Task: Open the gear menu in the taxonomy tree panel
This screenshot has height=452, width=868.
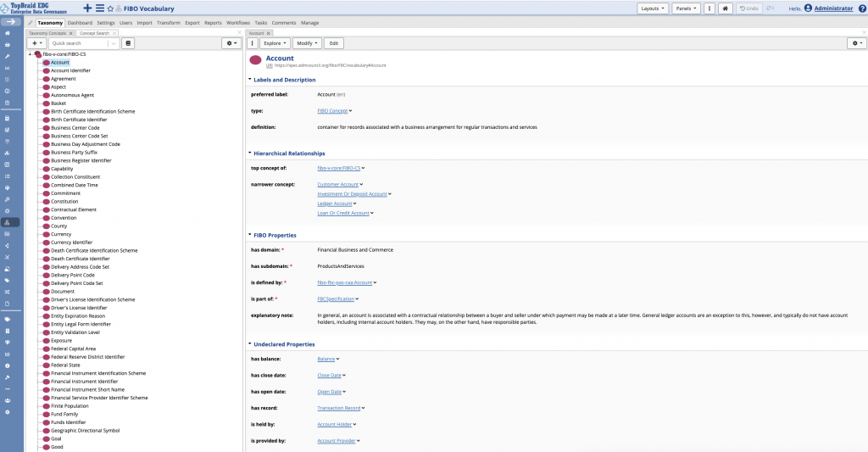Action: click(x=231, y=43)
